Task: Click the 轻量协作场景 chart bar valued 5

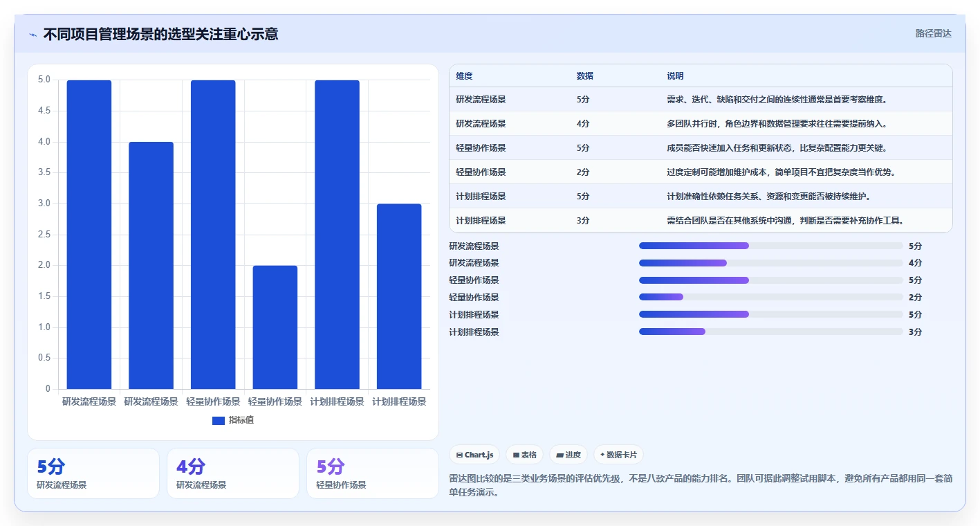Action: 213,235
